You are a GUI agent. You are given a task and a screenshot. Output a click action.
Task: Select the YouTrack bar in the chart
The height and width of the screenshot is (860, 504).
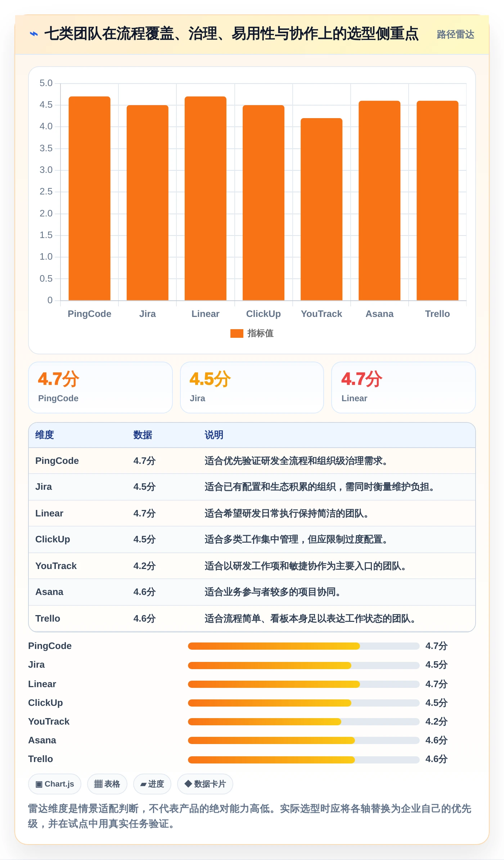click(x=321, y=209)
